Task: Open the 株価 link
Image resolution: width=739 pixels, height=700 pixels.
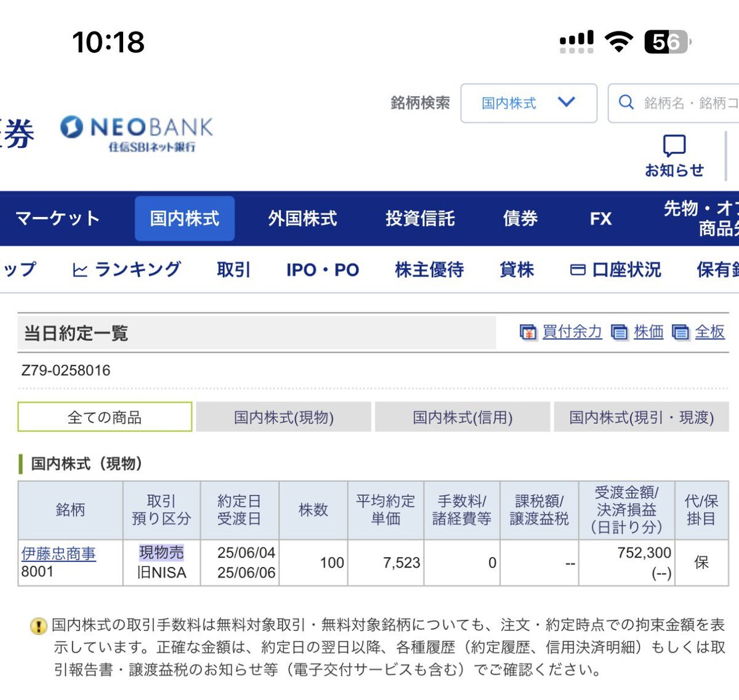Action: 648,332
